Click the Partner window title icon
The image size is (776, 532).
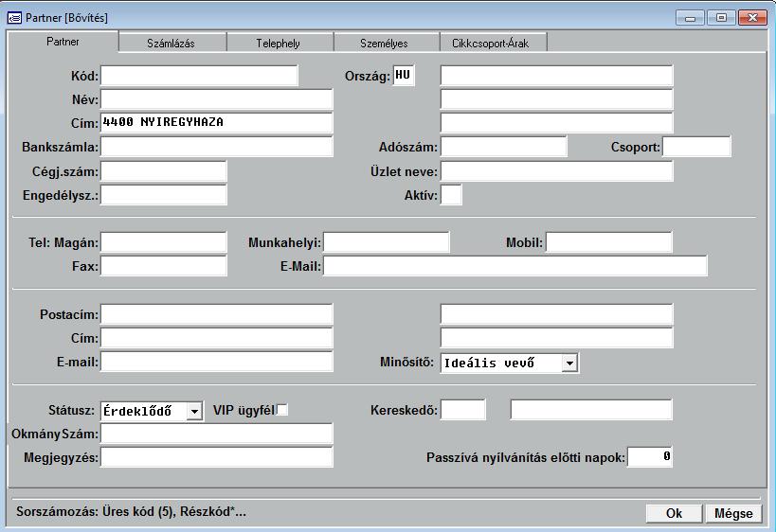(x=14, y=18)
